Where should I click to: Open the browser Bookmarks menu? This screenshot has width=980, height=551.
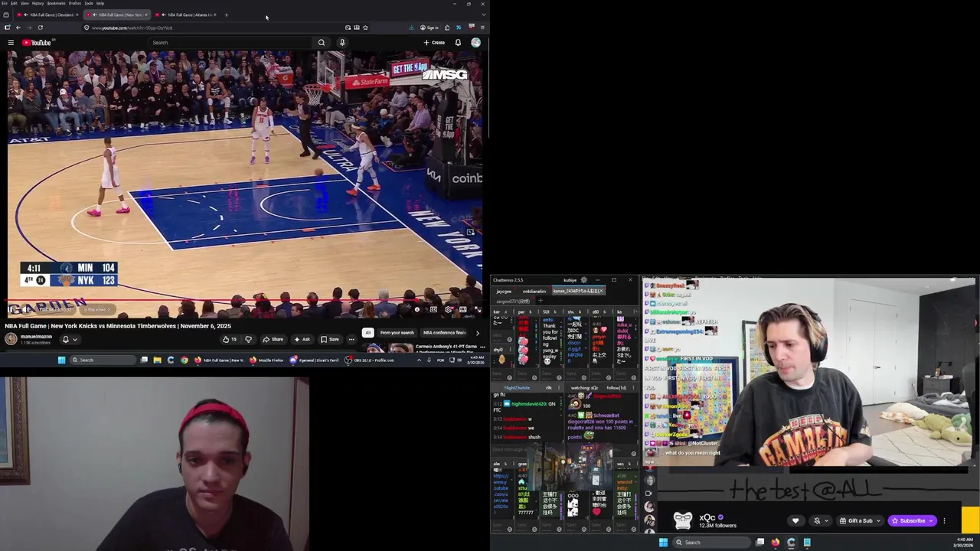(x=56, y=3)
